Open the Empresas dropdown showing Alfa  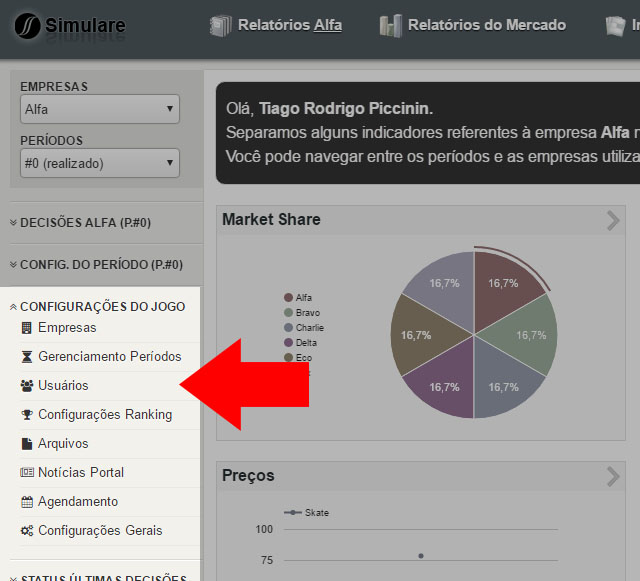[x=100, y=109]
